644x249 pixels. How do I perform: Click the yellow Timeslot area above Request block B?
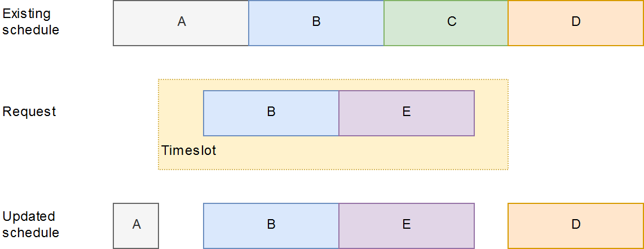coord(271,85)
